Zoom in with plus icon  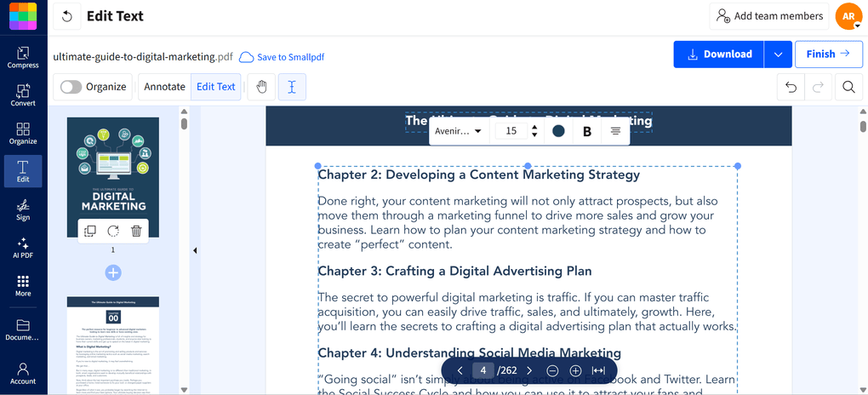[575, 370]
